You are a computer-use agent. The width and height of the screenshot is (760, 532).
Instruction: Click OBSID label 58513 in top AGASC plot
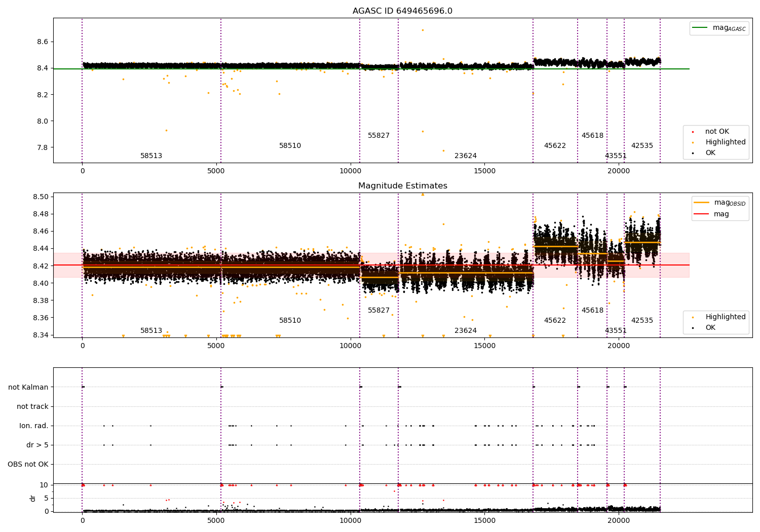pos(151,156)
